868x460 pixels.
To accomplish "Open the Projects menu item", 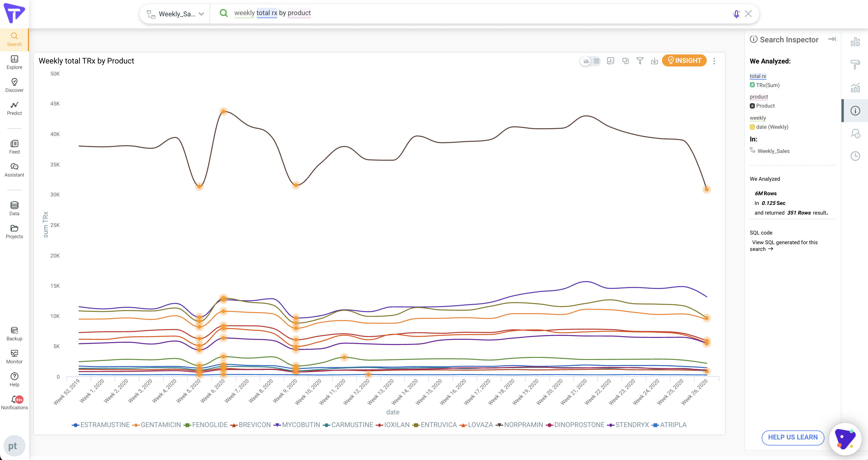I will coord(14,232).
